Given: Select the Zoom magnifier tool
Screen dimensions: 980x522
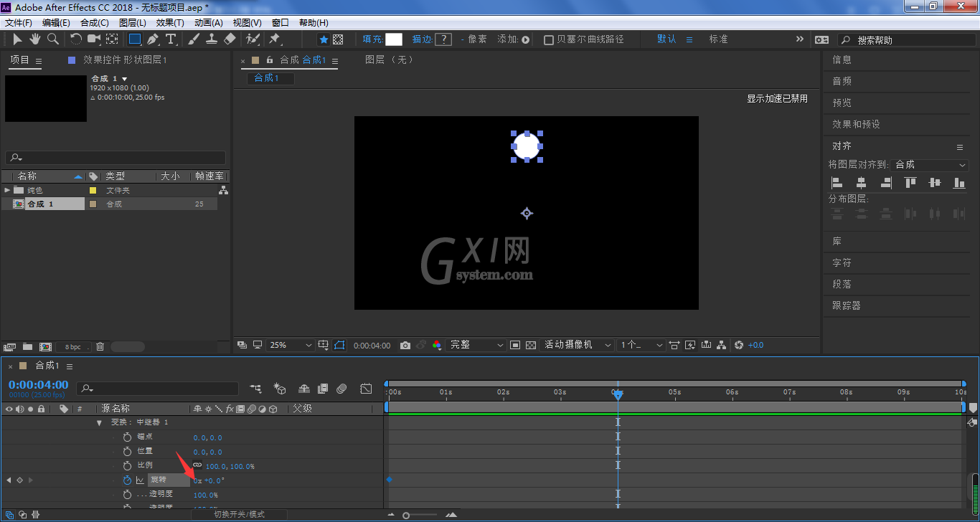Looking at the screenshot, I should pyautogui.click(x=52, y=39).
